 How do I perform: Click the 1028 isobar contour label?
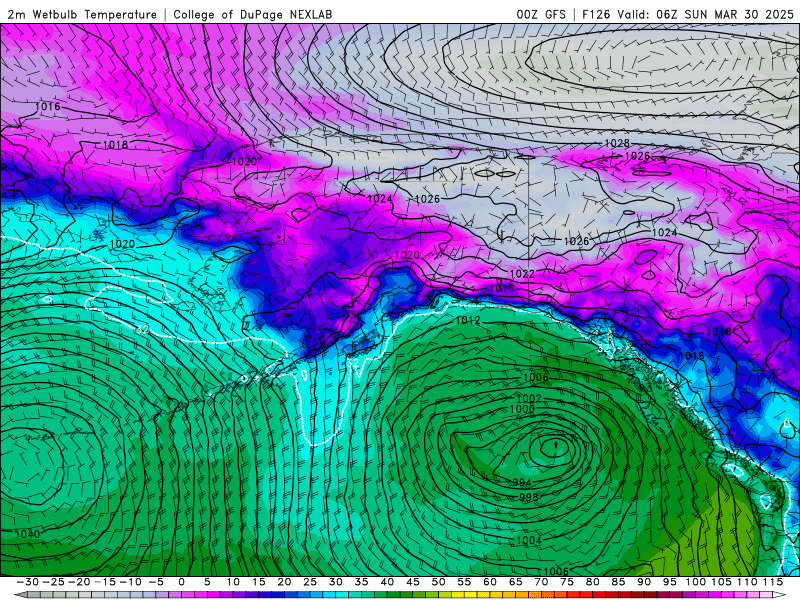pos(617,143)
